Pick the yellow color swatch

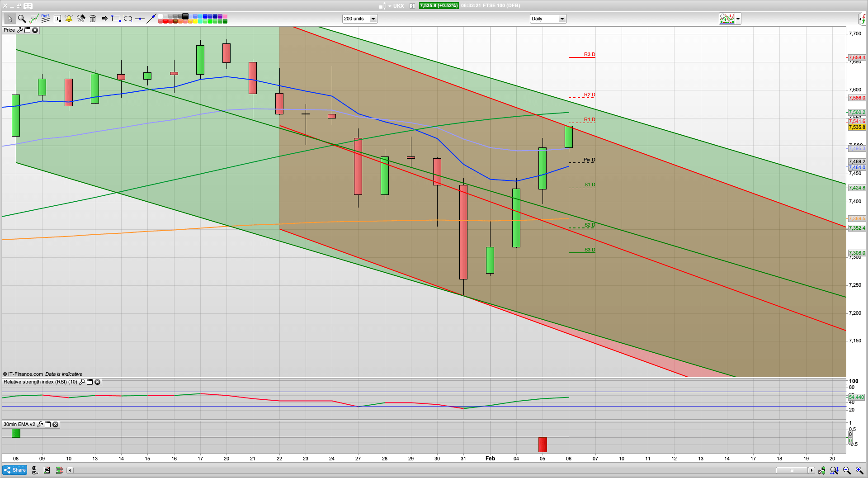(x=195, y=21)
